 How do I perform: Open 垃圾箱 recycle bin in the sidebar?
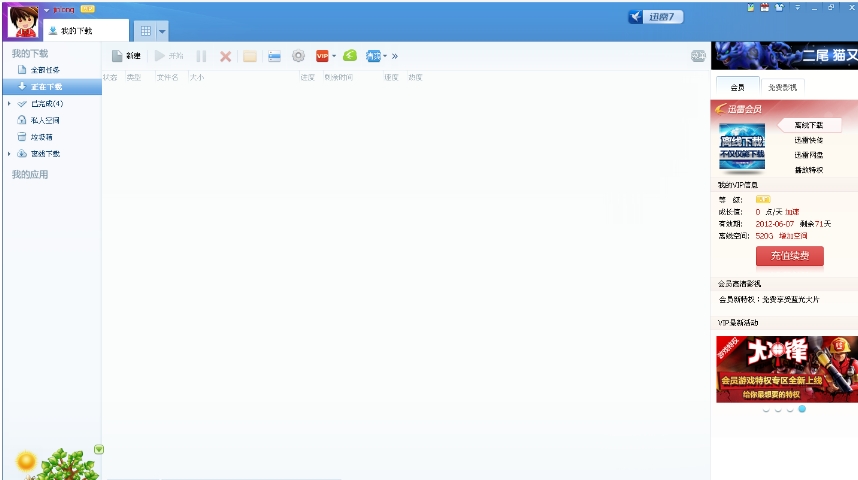41,137
